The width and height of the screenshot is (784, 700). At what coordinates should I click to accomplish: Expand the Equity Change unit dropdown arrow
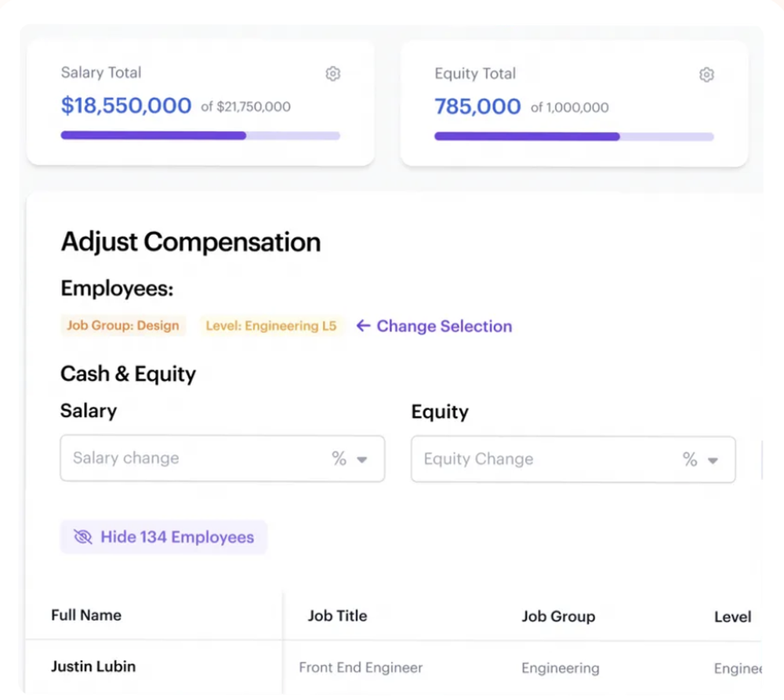point(713,460)
